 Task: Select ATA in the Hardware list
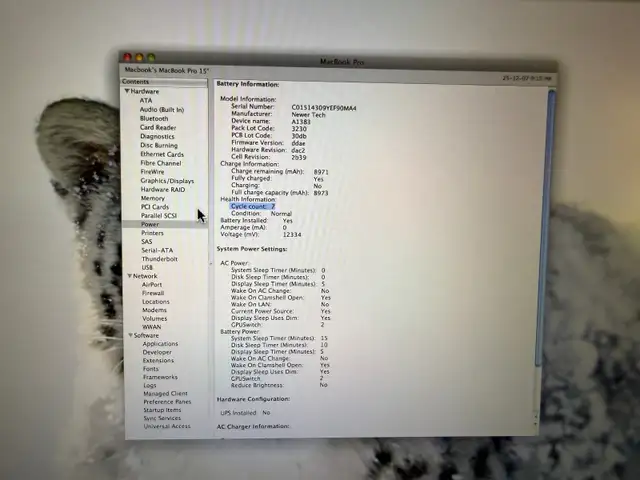click(146, 100)
